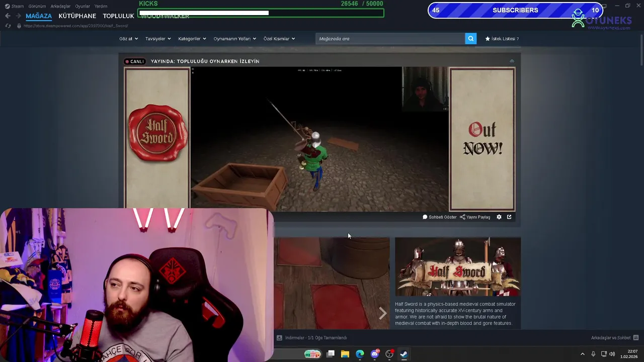
Task: Show hidden system tray icons
Action: (x=583, y=354)
